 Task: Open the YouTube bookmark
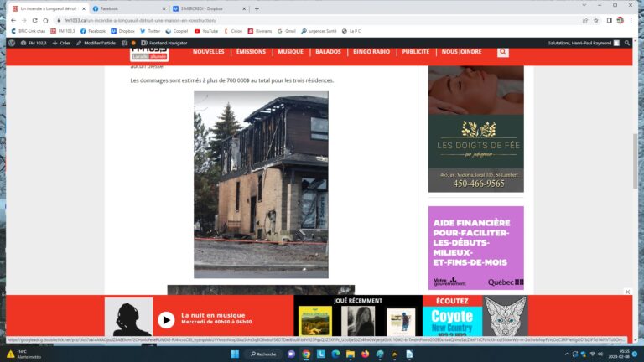[205, 31]
